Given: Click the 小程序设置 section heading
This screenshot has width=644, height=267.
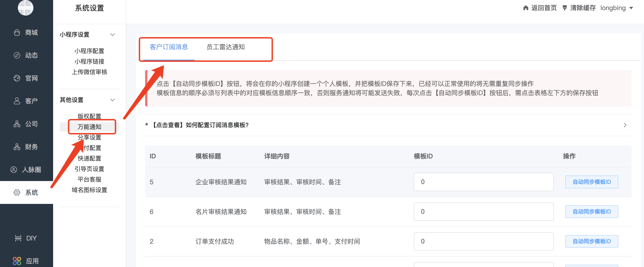Looking at the screenshot, I should (x=75, y=35).
